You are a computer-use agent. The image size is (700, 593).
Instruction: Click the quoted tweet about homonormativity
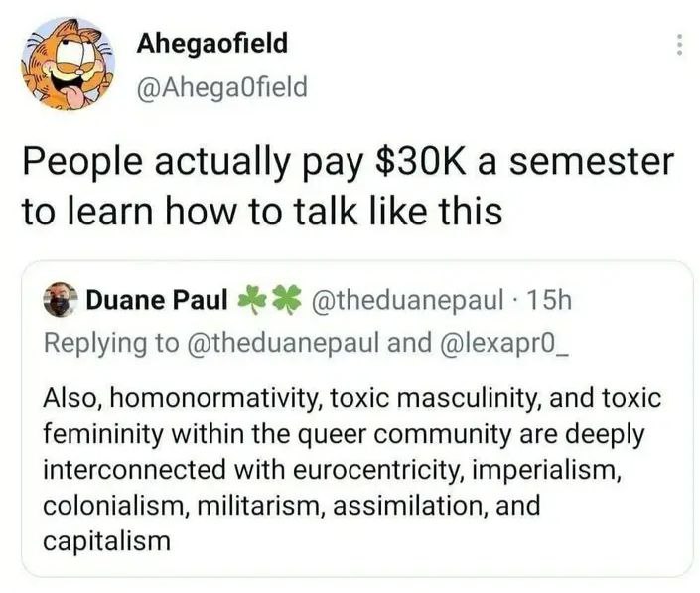(x=357, y=419)
